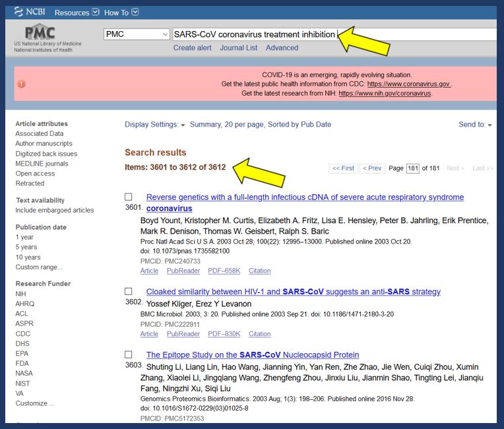Open PDF–658K for the reverse genetics article
Image resolution: width=504 pixels, height=429 pixels.
point(224,271)
